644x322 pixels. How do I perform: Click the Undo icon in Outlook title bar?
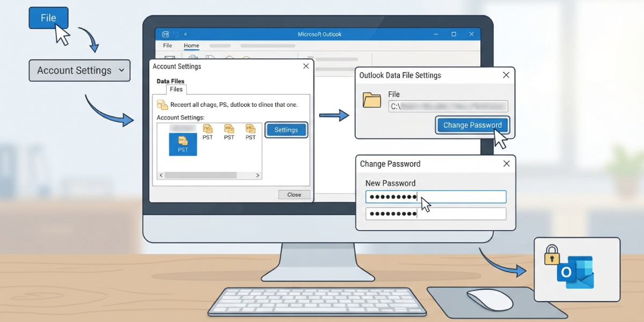[x=175, y=34]
